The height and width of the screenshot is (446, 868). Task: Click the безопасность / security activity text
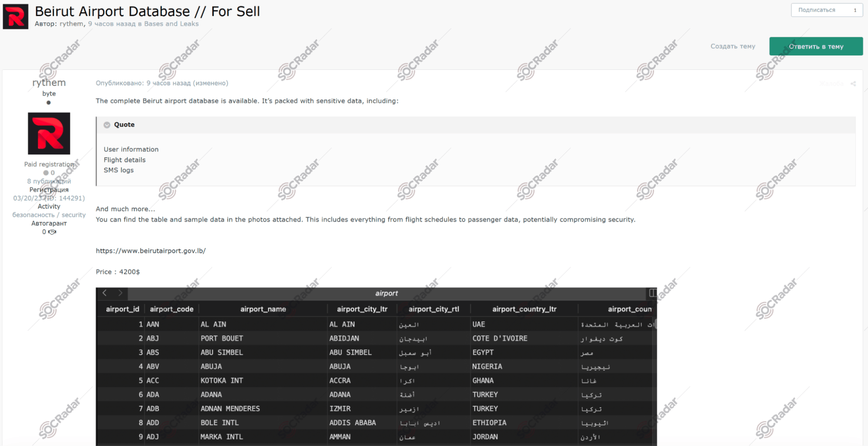pos(49,215)
